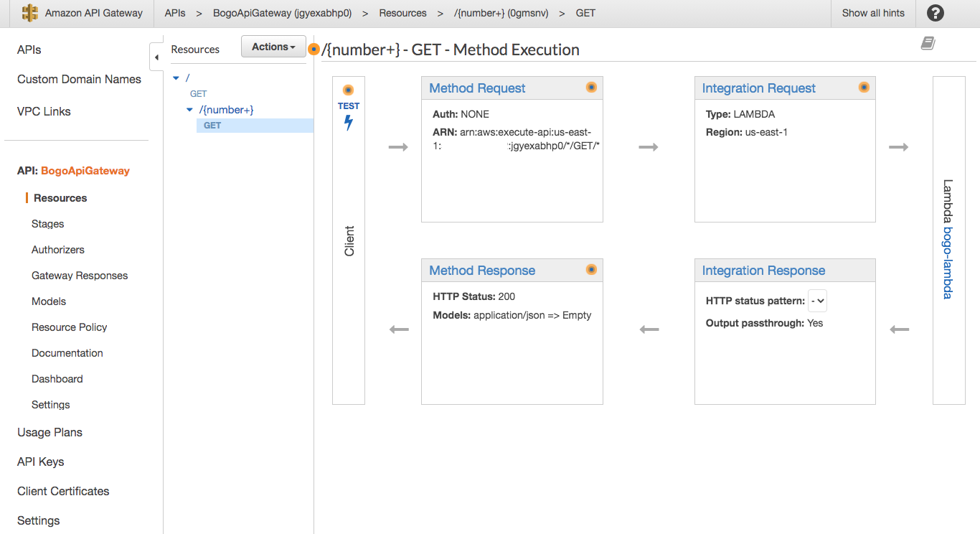Click /{number+} (0gmsnv) breadcrumb
The image size is (980, 534).
[500, 13]
